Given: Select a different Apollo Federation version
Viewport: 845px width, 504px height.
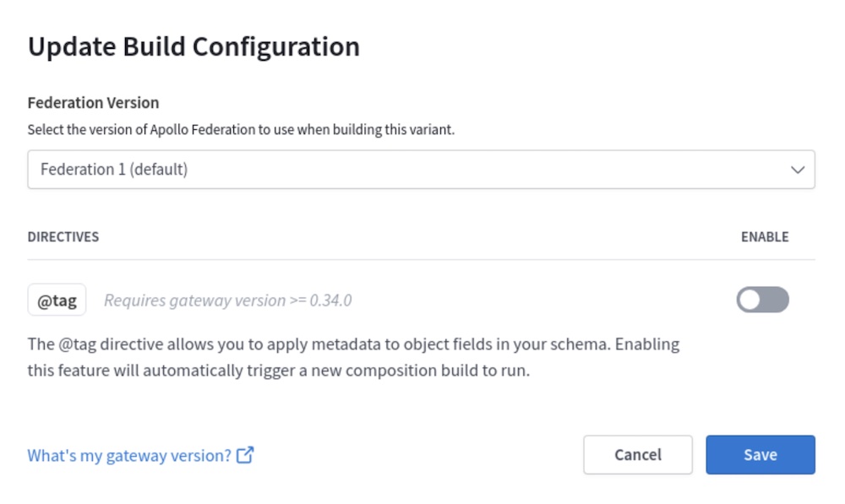Looking at the screenshot, I should tap(422, 169).
